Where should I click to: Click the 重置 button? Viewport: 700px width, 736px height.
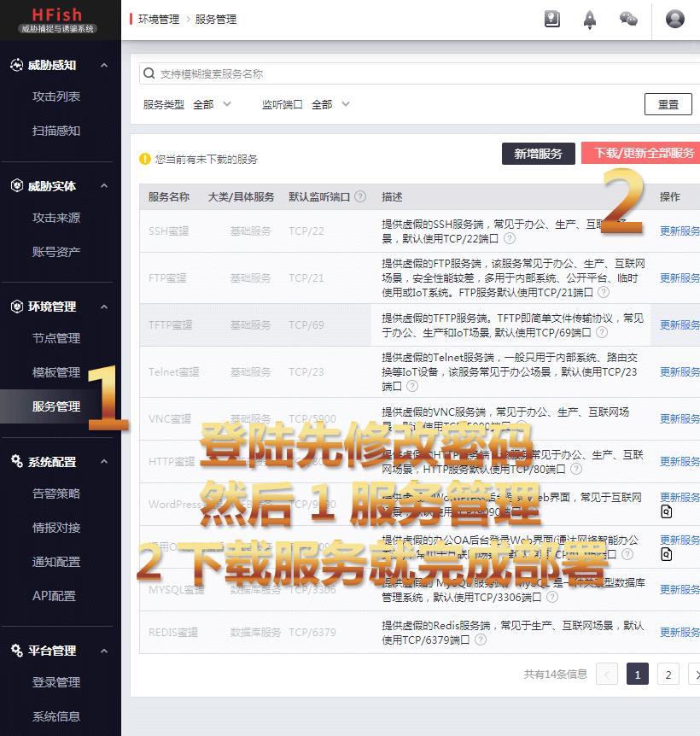668,104
